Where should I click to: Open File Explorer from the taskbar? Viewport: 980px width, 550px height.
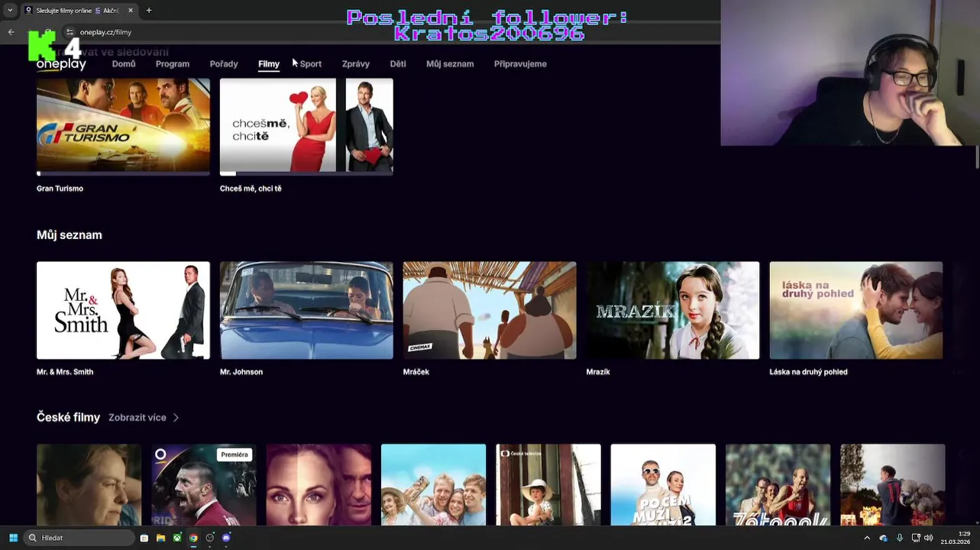tap(160, 538)
